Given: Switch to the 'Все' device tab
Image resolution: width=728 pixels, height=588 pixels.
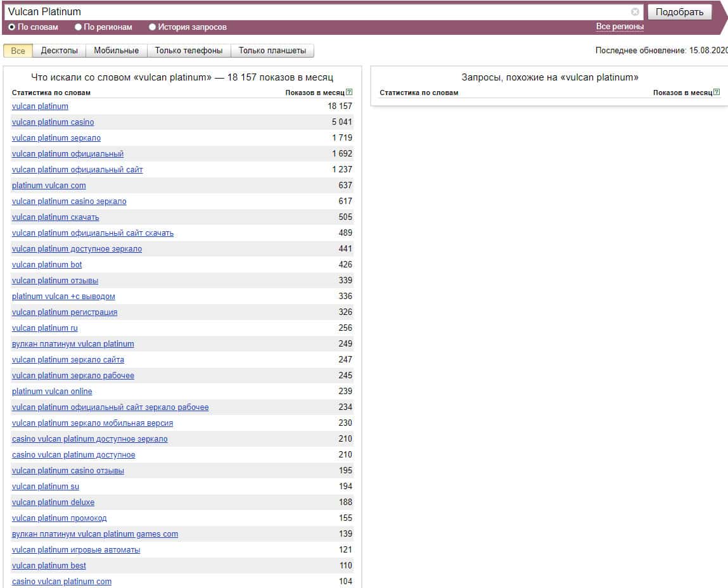Looking at the screenshot, I should click(18, 51).
